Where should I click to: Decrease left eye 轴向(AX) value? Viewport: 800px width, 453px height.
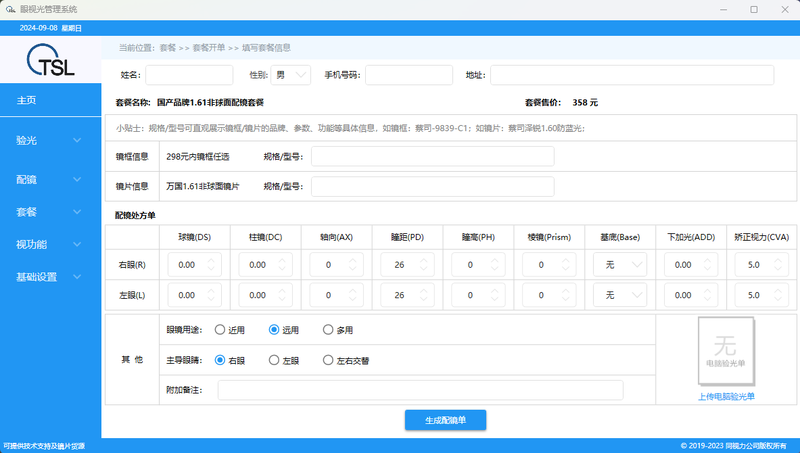click(x=353, y=299)
